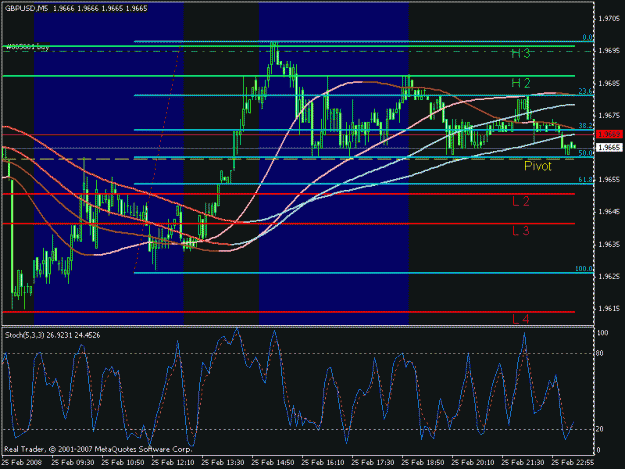Click the 25 Feb 13:30 time label
This screenshot has width=625, height=469.
[223, 463]
